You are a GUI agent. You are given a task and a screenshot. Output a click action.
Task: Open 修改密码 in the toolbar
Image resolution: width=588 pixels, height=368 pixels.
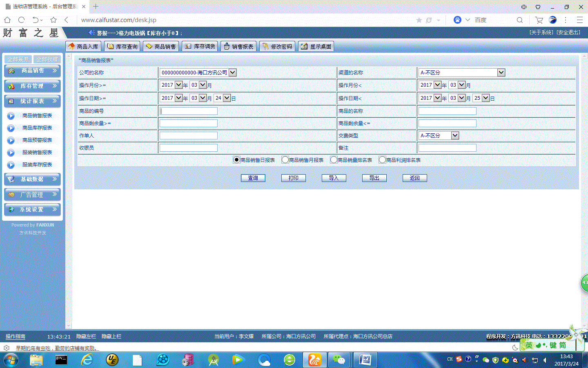pos(277,47)
